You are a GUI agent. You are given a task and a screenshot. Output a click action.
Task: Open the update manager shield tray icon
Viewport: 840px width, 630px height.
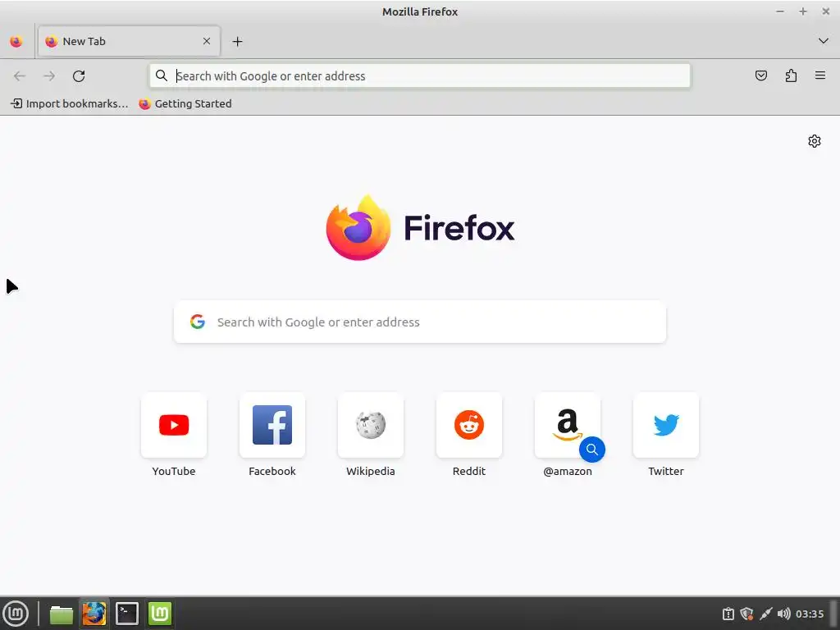[x=746, y=614]
